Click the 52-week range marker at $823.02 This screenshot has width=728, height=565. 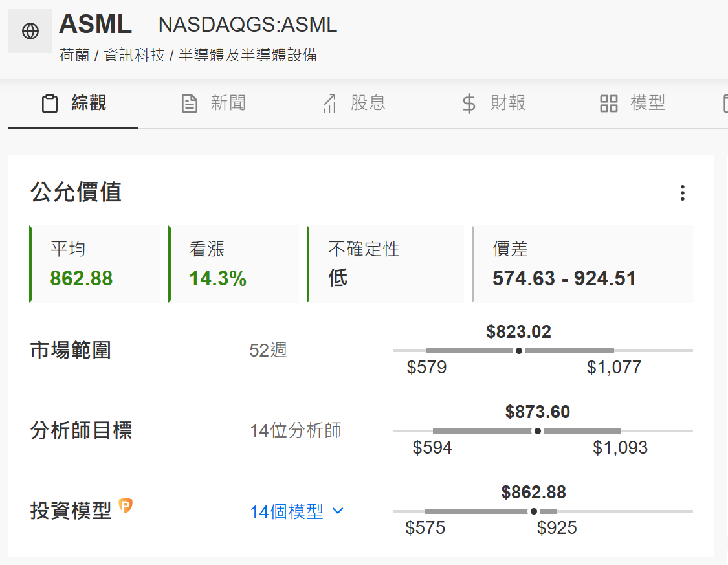pyautogui.click(x=519, y=351)
